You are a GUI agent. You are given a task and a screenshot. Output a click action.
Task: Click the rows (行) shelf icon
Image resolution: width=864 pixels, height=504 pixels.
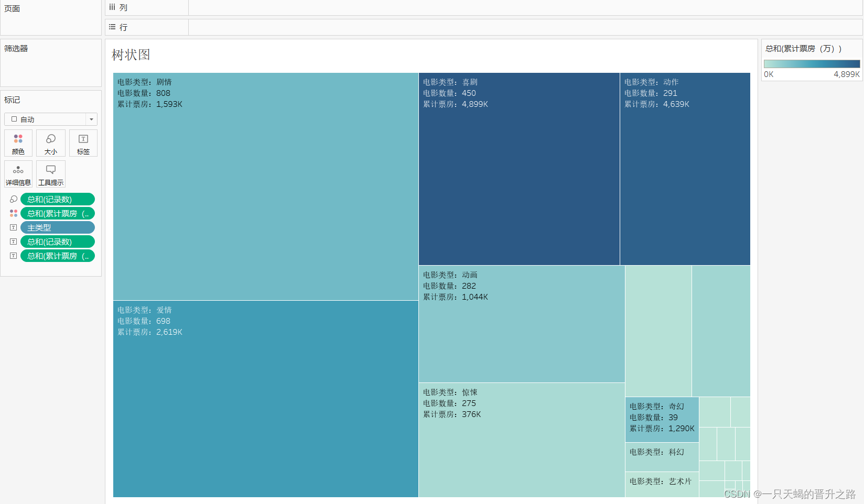coord(112,27)
